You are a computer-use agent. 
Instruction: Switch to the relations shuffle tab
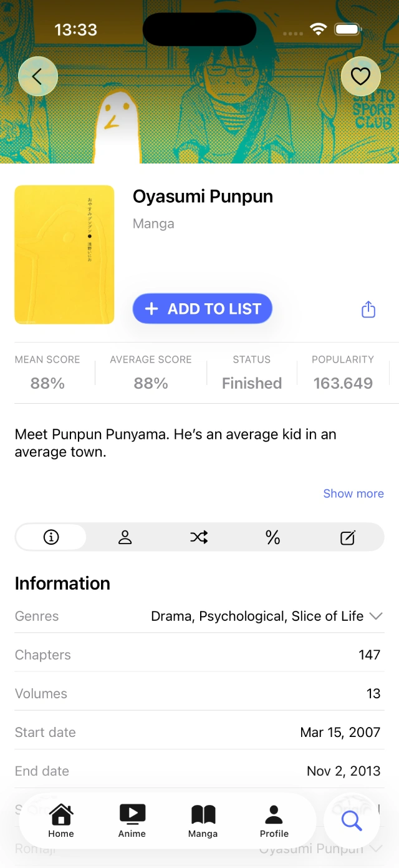[x=199, y=537]
